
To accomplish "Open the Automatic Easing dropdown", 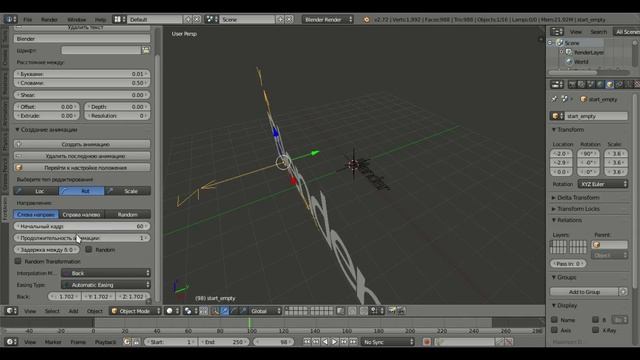I will (106, 285).
